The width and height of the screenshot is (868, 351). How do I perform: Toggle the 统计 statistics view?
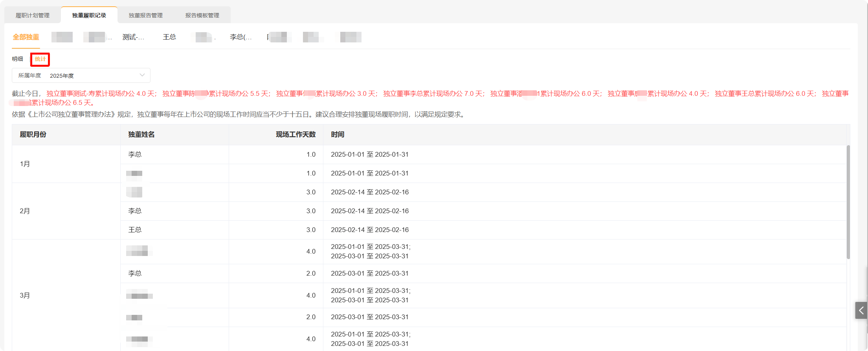40,59
